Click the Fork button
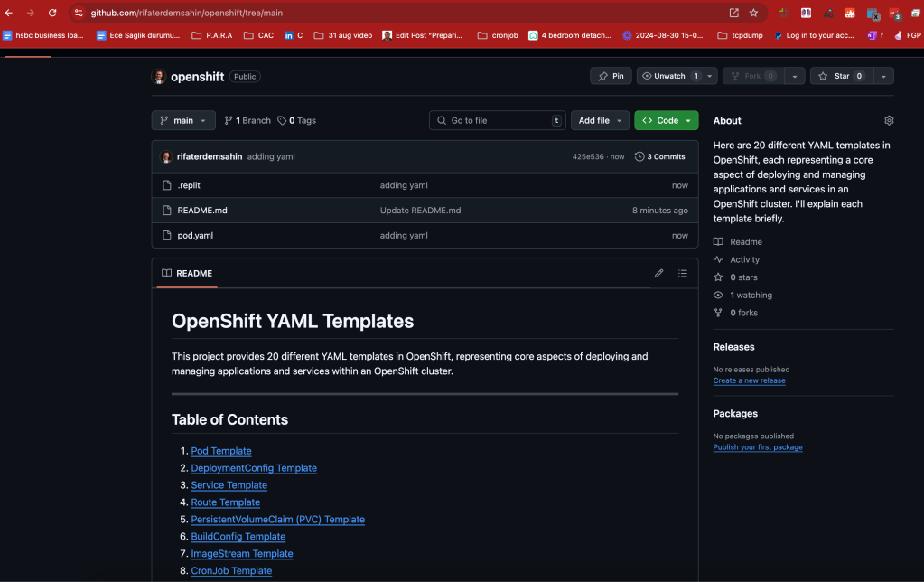Screen dimensions: 924x582 tap(753, 76)
